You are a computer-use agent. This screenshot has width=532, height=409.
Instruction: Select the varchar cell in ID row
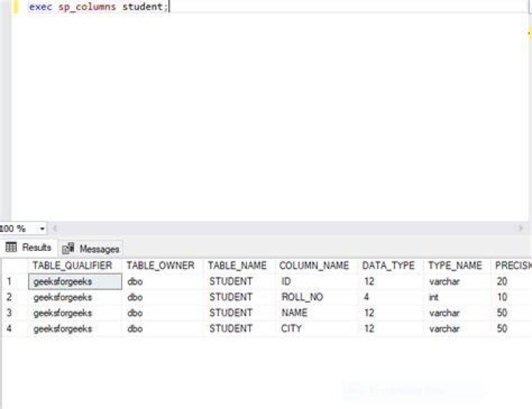[x=457, y=281]
